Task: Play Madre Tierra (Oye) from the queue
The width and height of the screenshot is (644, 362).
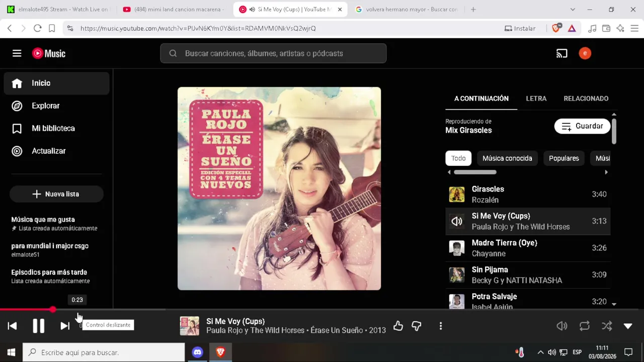Action: 528,248
